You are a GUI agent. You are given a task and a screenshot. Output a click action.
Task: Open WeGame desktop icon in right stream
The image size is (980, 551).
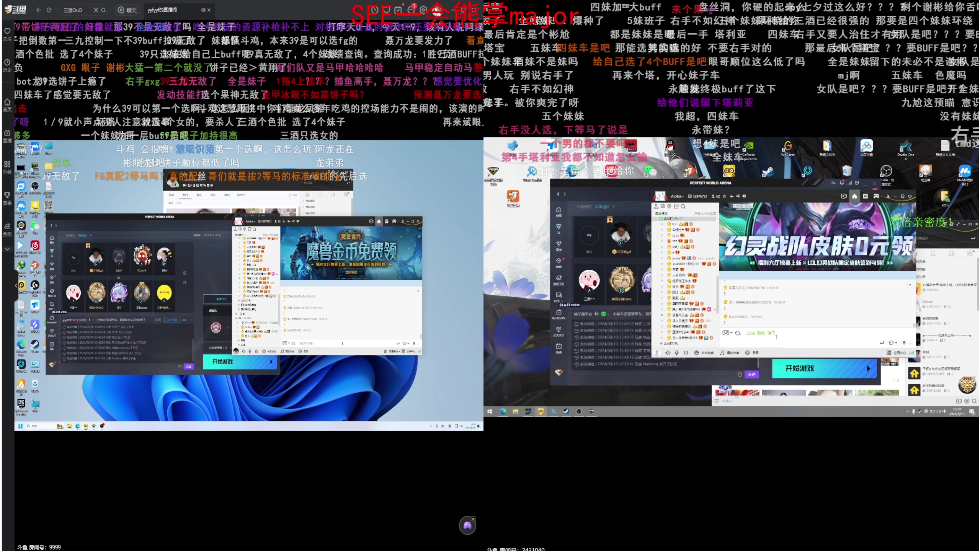787,148
